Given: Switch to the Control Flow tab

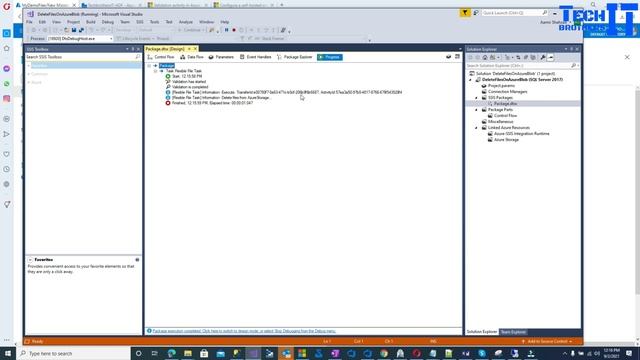Looking at the screenshot, I should click(161, 57).
